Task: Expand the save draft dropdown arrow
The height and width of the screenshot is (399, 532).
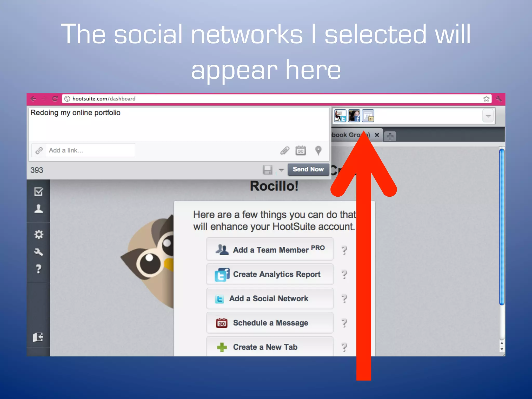Action: (x=281, y=170)
